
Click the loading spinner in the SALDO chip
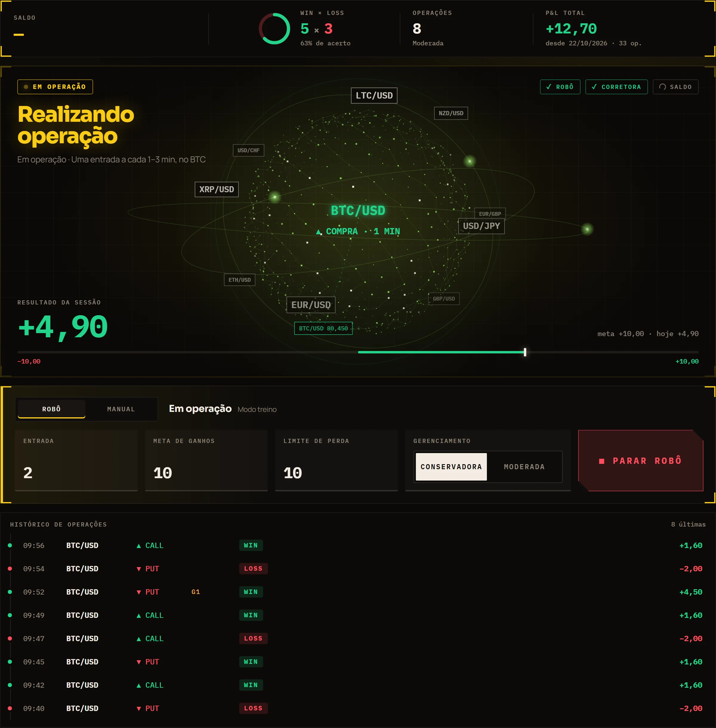tap(663, 87)
